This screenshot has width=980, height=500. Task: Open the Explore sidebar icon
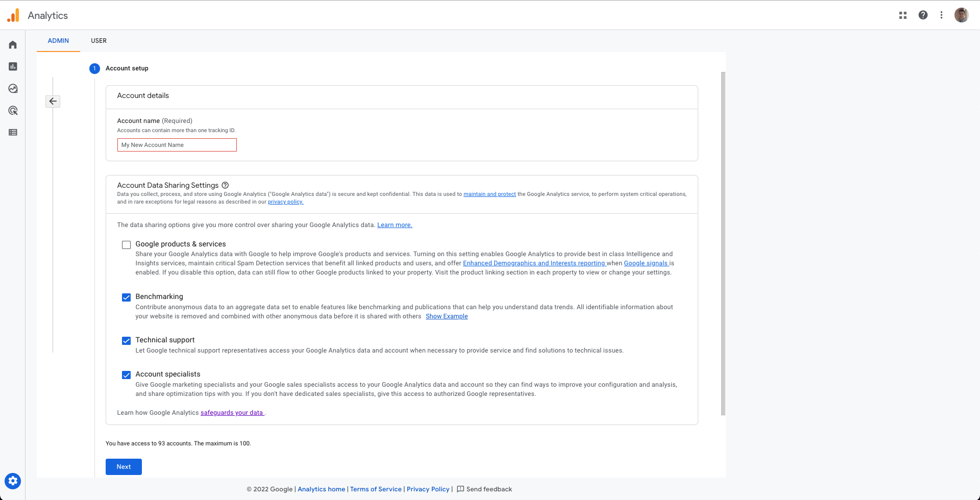13,88
